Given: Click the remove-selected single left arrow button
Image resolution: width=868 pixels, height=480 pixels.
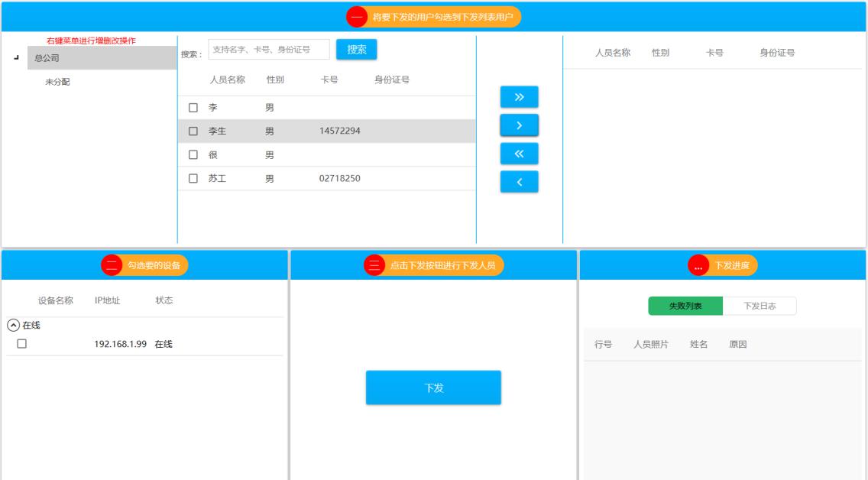Looking at the screenshot, I should point(519,182).
